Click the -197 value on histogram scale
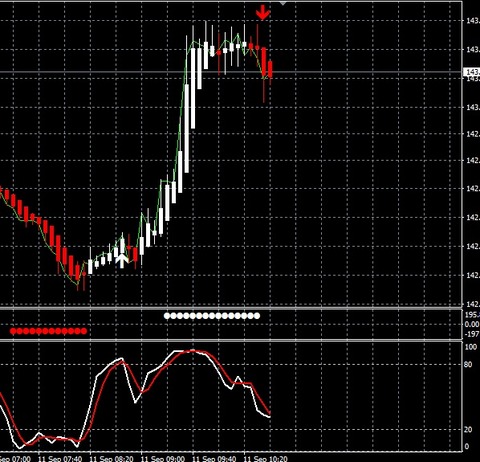 (472, 334)
